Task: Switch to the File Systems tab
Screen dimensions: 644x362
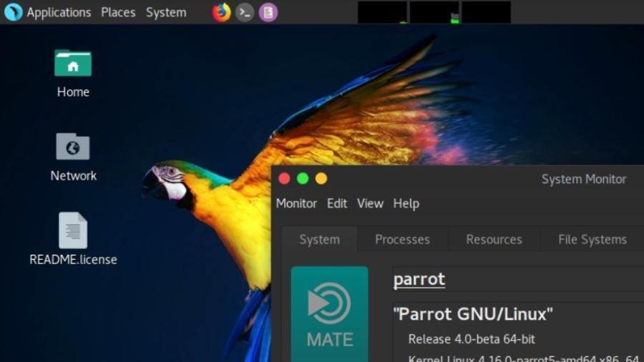Action: (x=592, y=239)
